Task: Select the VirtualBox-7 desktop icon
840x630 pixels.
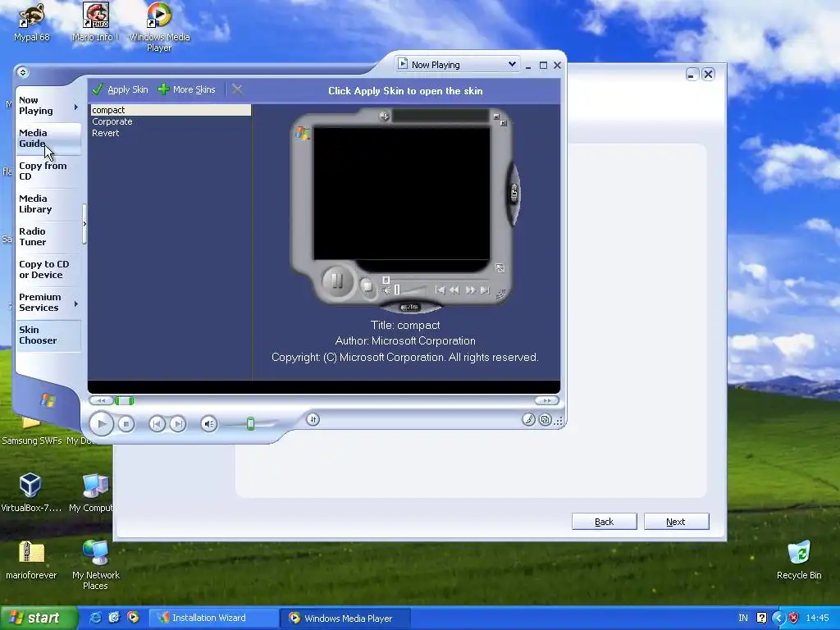Action: [30, 492]
